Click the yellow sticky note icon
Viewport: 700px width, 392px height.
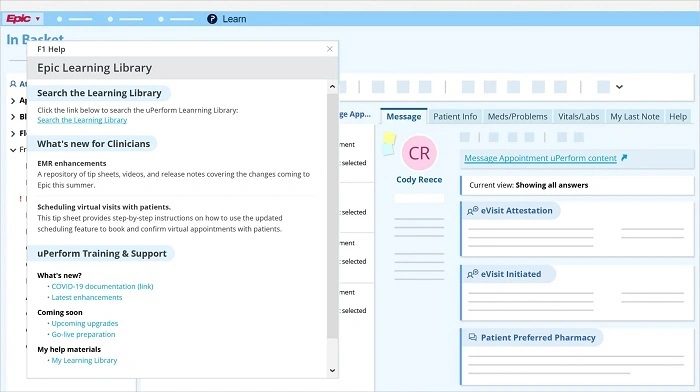click(x=389, y=138)
